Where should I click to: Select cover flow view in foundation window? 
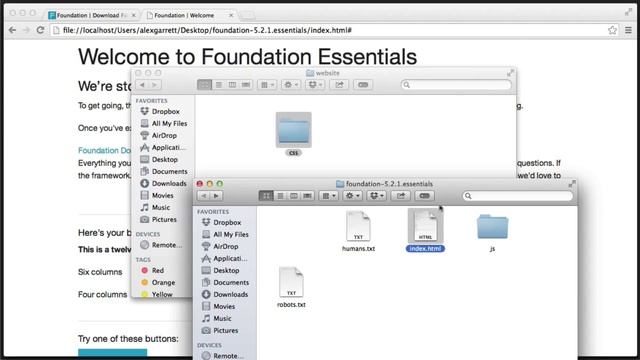[x=307, y=196]
